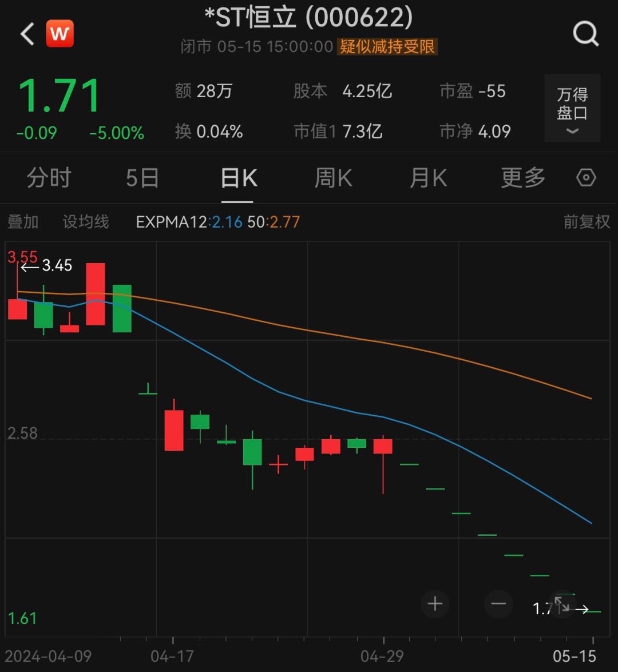Expand chart to fullscreen arrows icon
The width and height of the screenshot is (618, 672).
(562, 604)
